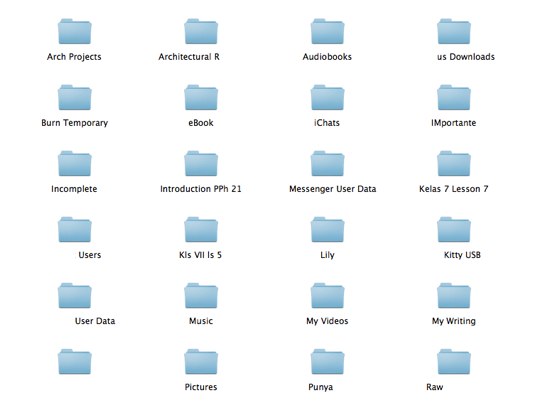Screen dimensions: 550x413
Task: Select the eBook folder icon
Action: [x=201, y=98]
